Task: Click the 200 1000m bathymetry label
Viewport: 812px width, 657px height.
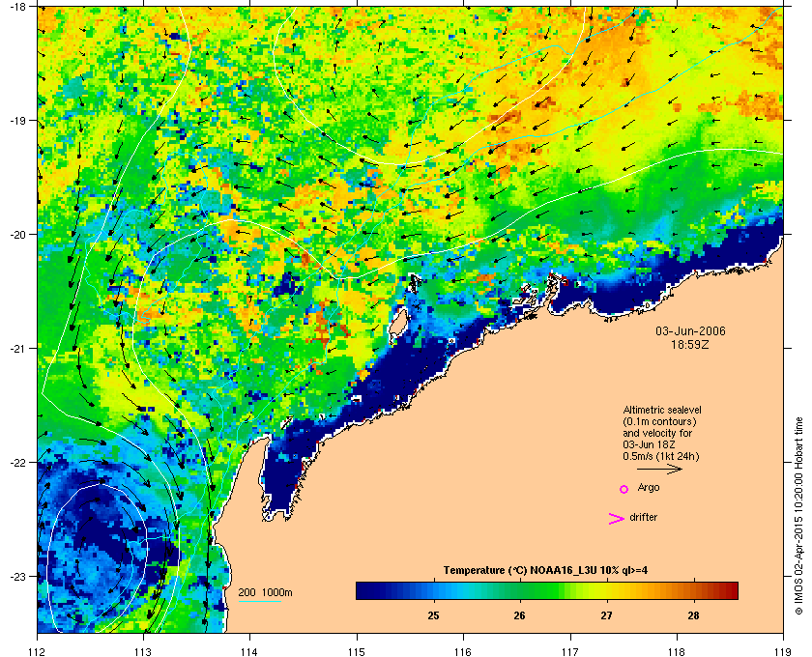Action: [265, 593]
